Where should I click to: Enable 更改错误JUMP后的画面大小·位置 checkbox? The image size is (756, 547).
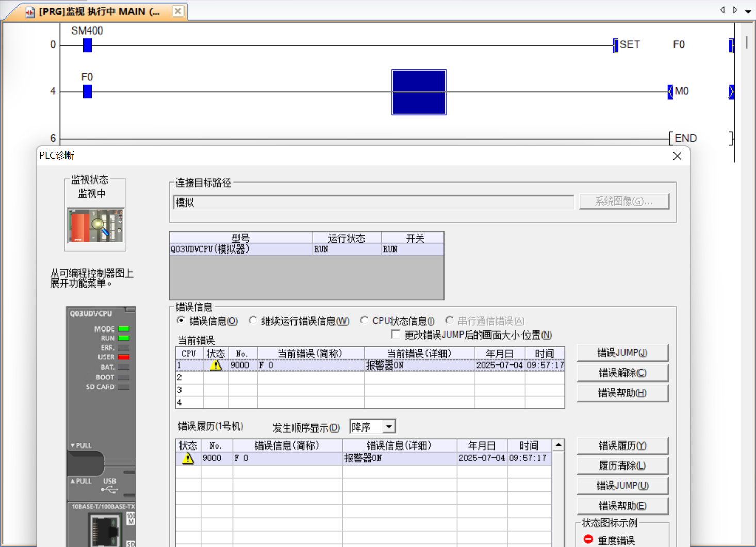(396, 335)
